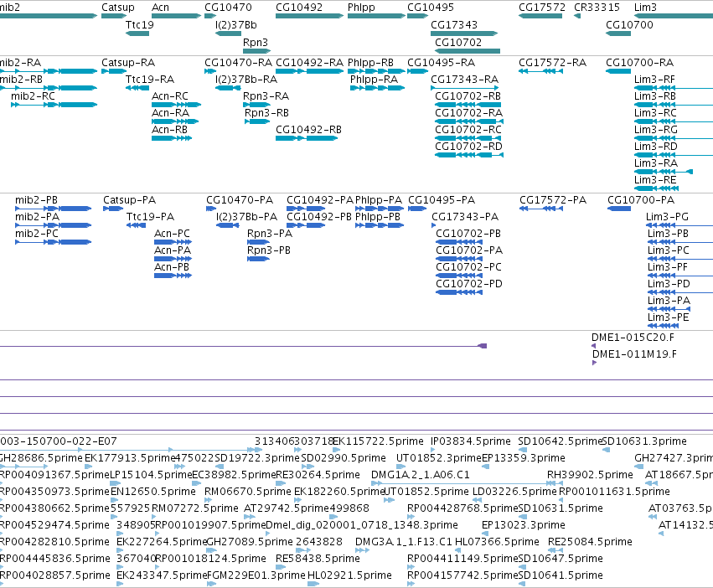Select the CG10470-RA transcript
Image resolution: width=713 pixels, height=588 pixels.
[x=210, y=71]
